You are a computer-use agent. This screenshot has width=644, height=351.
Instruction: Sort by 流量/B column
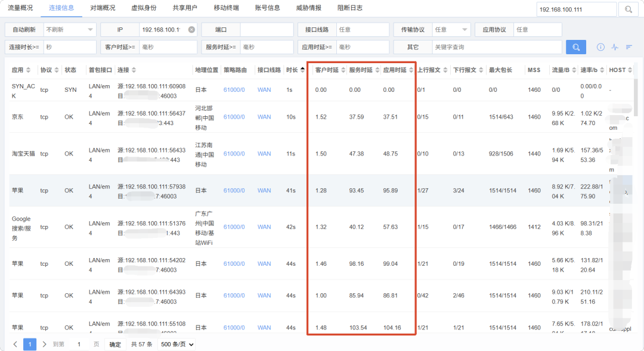(574, 70)
